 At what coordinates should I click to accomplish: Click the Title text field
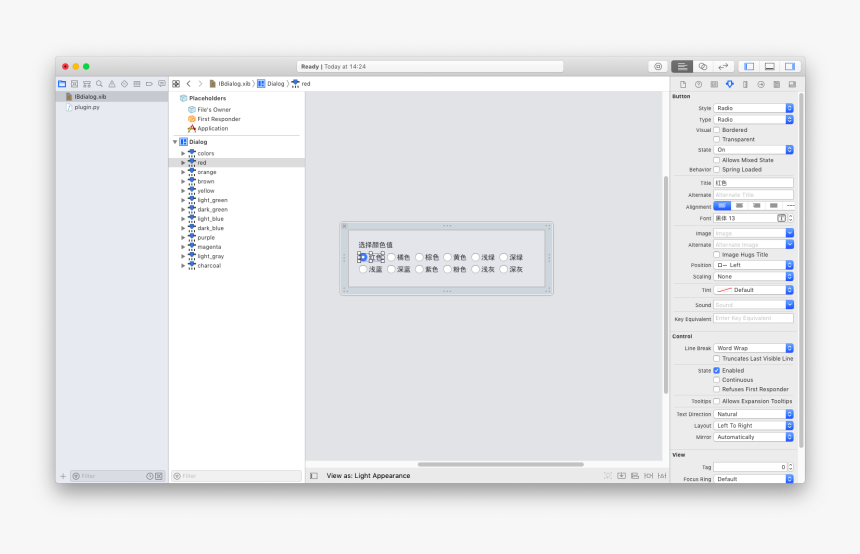(753, 183)
